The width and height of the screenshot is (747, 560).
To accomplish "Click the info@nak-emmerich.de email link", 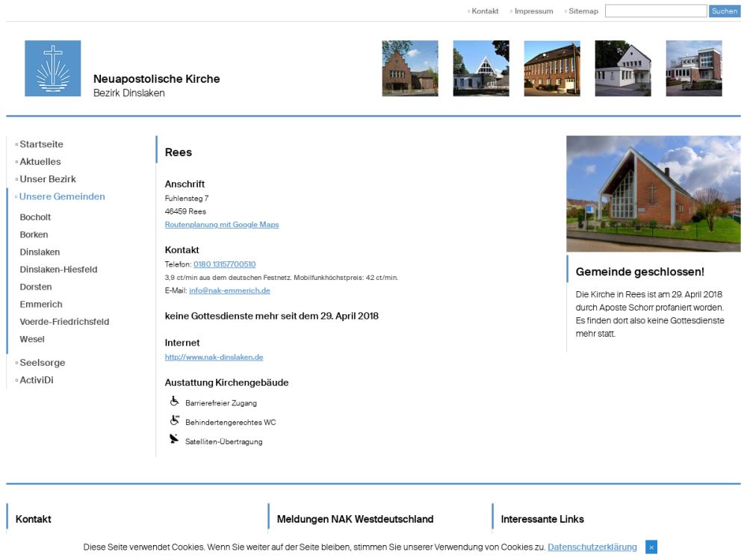I will click(x=229, y=290).
